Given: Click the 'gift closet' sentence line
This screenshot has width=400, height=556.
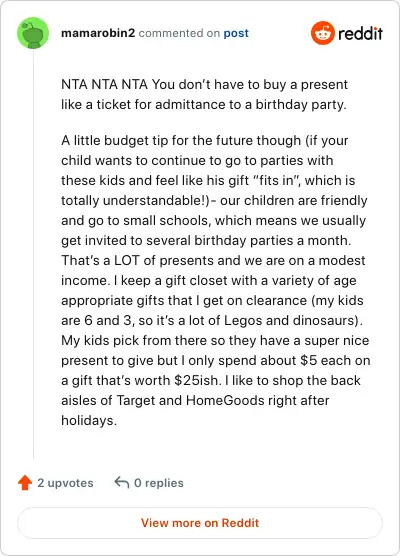Looking at the screenshot, I should (209, 280).
